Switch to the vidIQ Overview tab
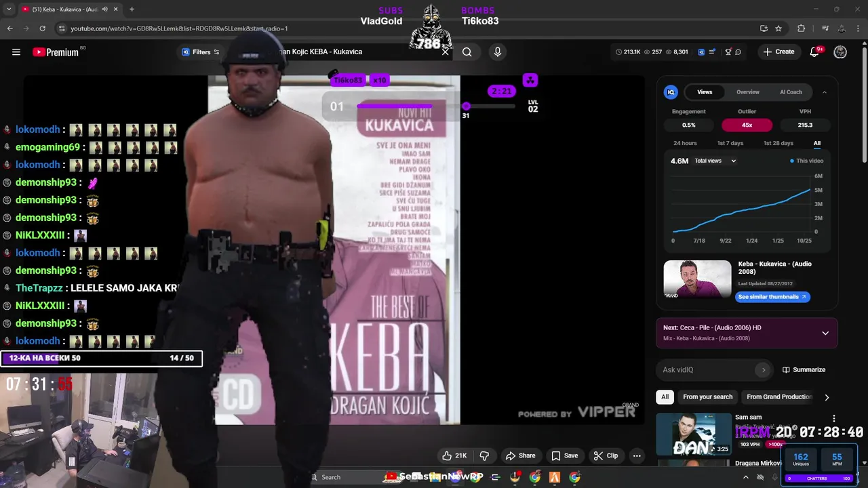This screenshot has height=488, width=868. 748,92
